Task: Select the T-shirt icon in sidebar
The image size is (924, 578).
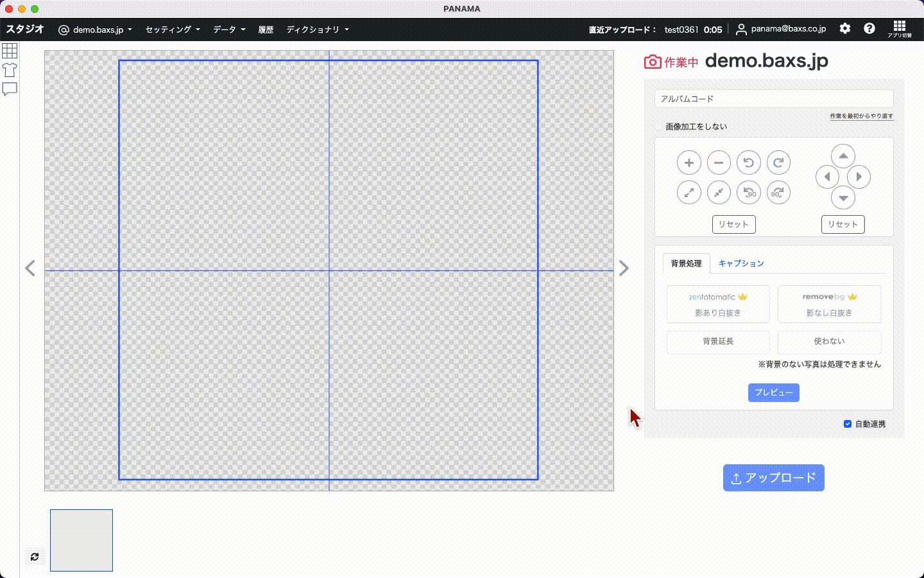Action: point(10,70)
